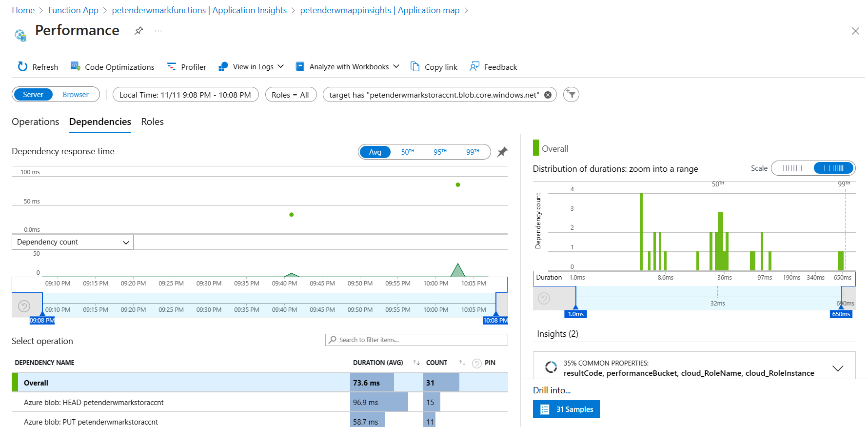The height and width of the screenshot is (427, 868).
Task: Sort by Duration (Avg) arrows
Action: coord(416,363)
